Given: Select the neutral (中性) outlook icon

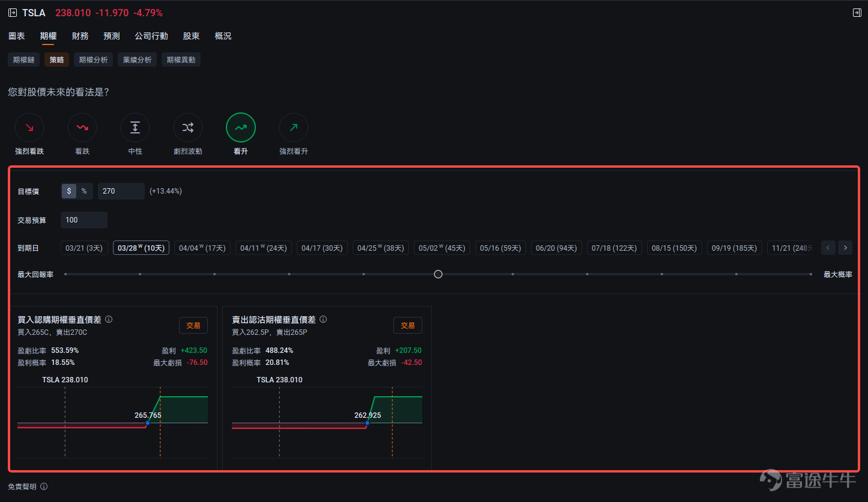Looking at the screenshot, I should (135, 127).
